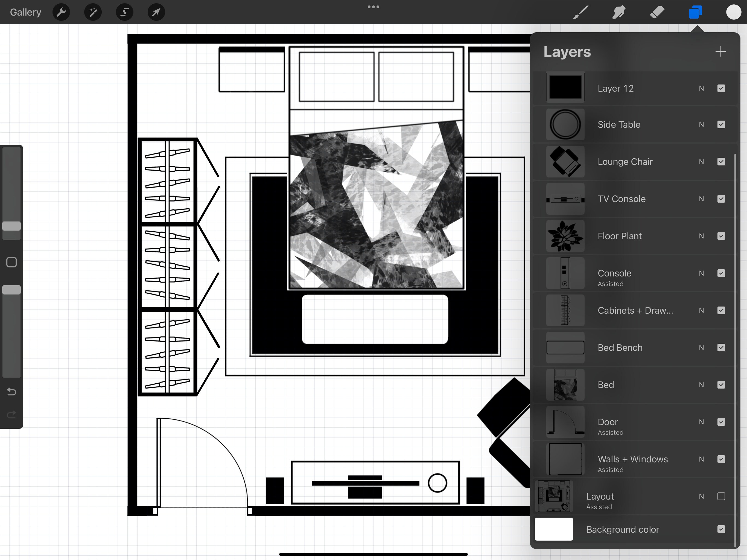The width and height of the screenshot is (747, 560).
Task: Enable visibility of the Layout layer
Action: pos(721,496)
